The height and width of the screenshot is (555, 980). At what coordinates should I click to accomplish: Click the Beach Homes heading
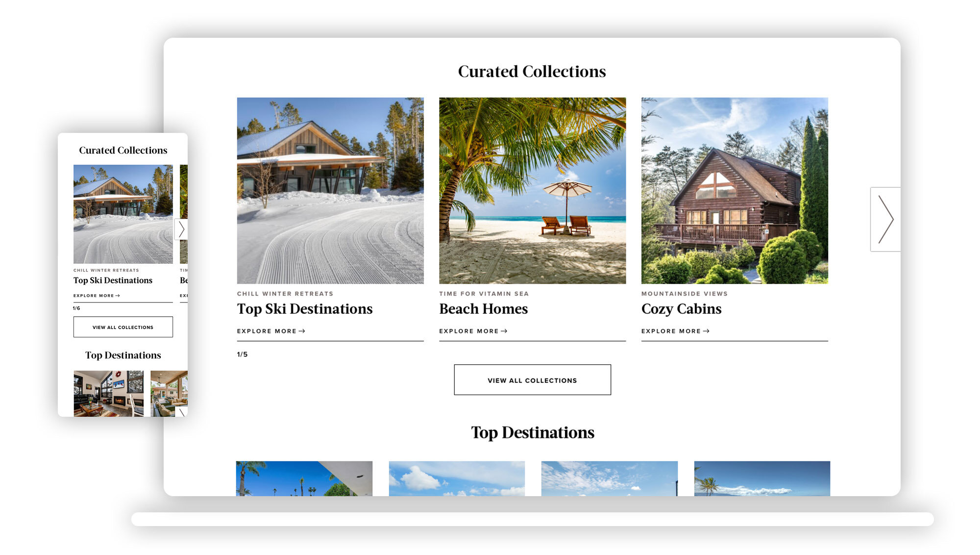(483, 308)
